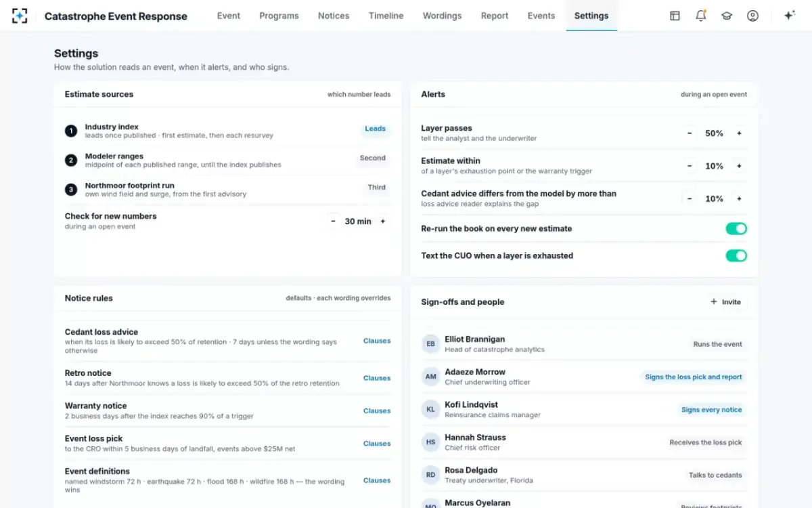Screen dimensions: 812x508
Task: Click the 'Talks to cedants' role tag
Action: (x=716, y=475)
